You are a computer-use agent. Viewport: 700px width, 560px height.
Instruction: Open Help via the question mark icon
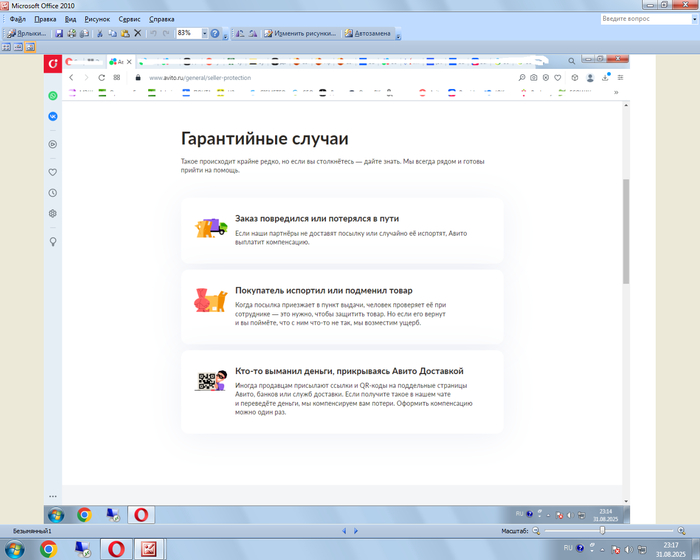point(215,33)
